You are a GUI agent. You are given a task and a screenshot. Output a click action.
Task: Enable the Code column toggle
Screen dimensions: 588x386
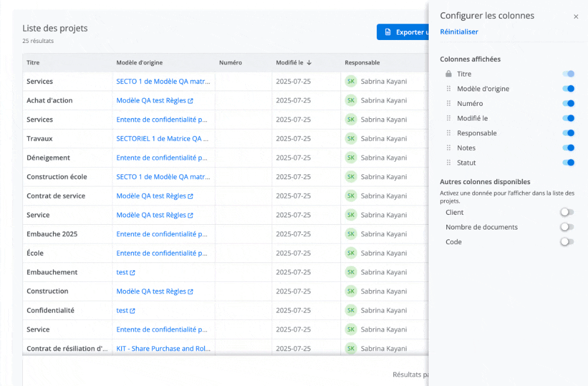[567, 242]
